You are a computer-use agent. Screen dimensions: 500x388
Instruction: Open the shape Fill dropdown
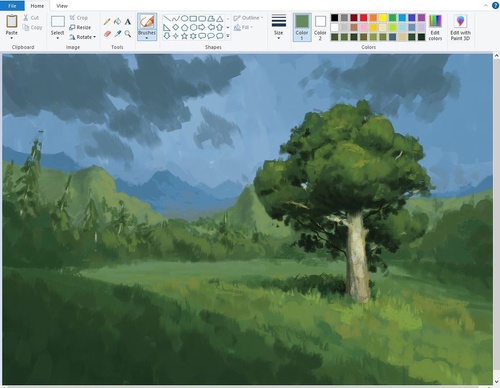click(x=243, y=27)
